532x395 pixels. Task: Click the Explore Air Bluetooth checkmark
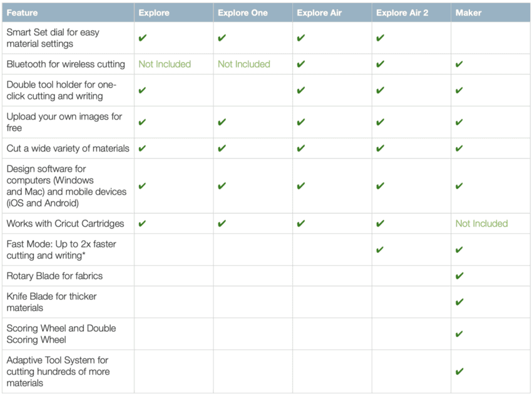coord(300,64)
